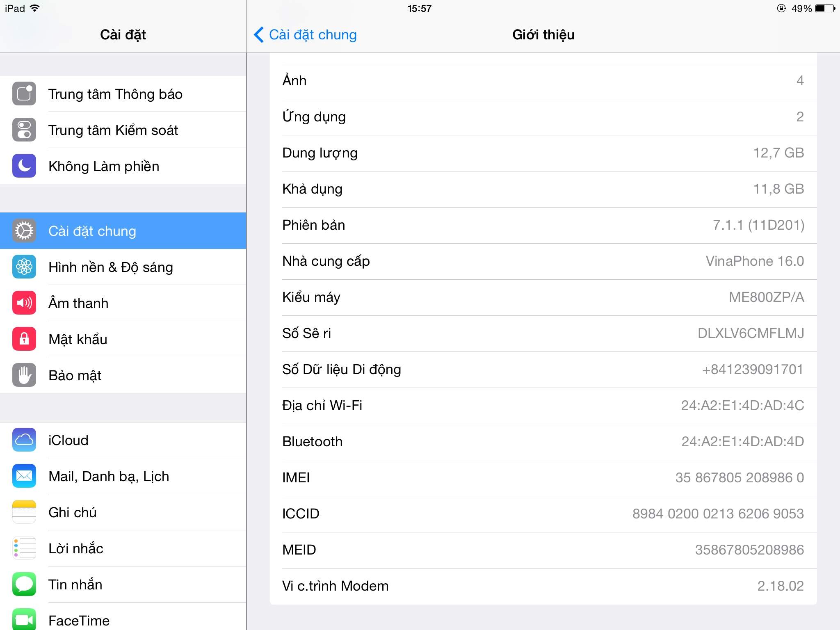Image resolution: width=840 pixels, height=630 pixels.
Task: Tap the Reminders (Lời nhắc) icon
Action: (24, 548)
